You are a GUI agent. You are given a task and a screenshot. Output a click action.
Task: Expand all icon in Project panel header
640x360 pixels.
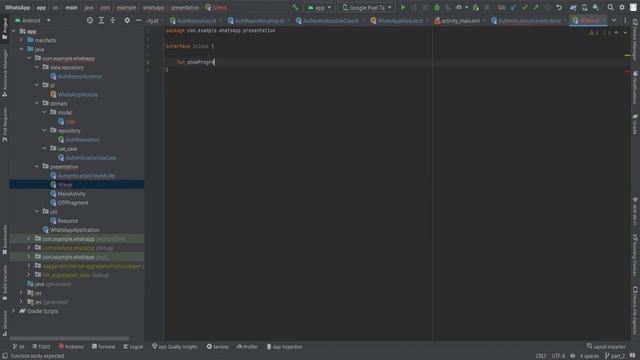pyautogui.click(x=101, y=20)
